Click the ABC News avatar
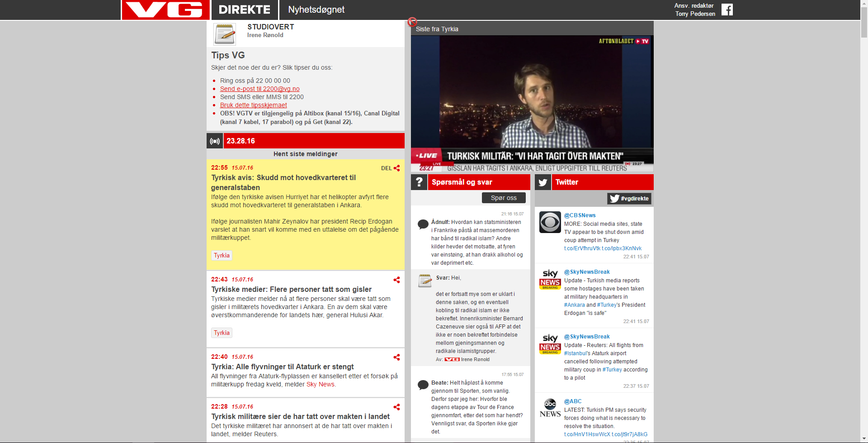 pos(550,409)
